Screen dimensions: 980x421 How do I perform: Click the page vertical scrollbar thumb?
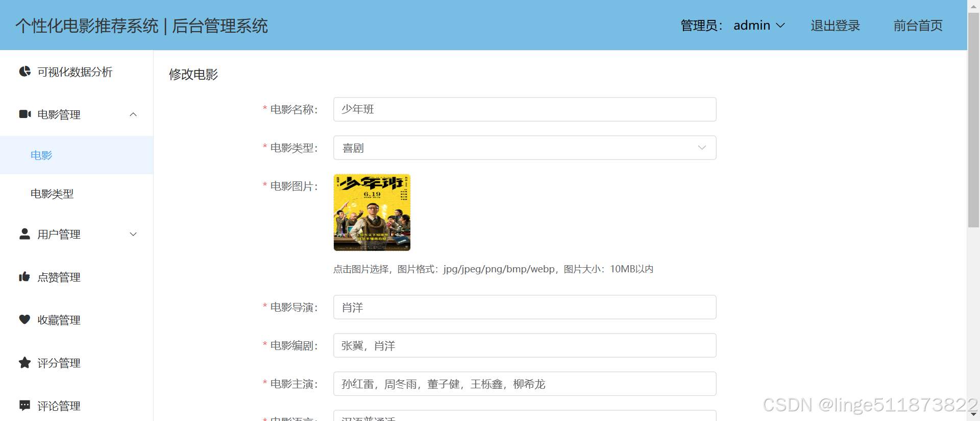(973, 120)
